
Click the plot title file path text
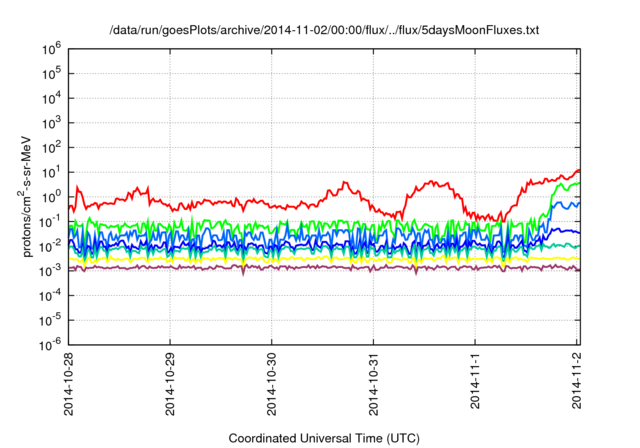coord(324,31)
